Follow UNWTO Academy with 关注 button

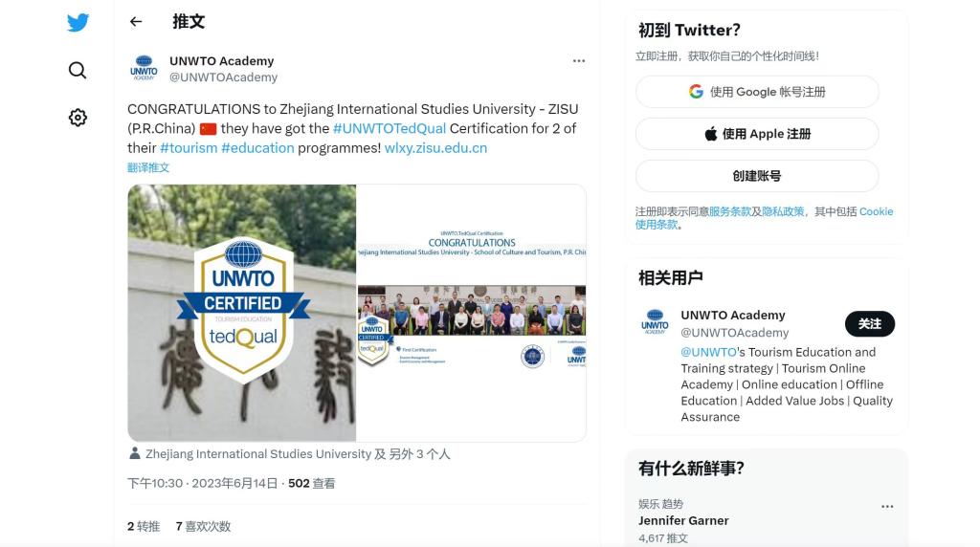tap(869, 324)
